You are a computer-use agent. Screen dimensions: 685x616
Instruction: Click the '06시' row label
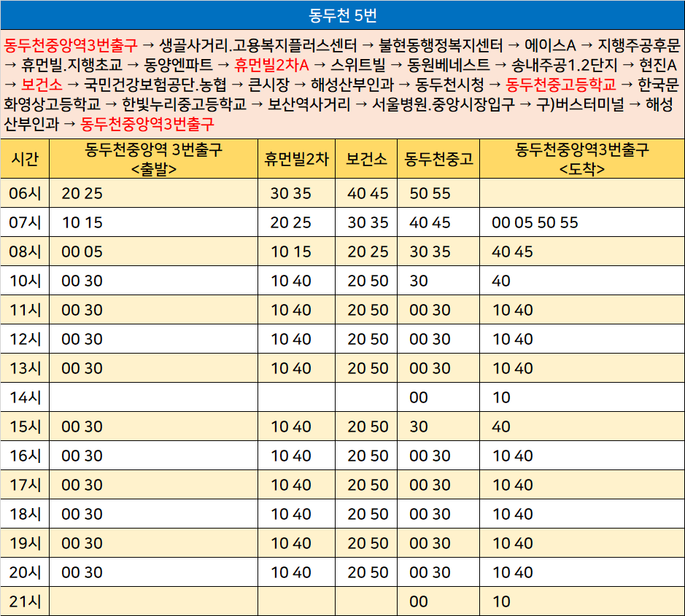(25, 193)
